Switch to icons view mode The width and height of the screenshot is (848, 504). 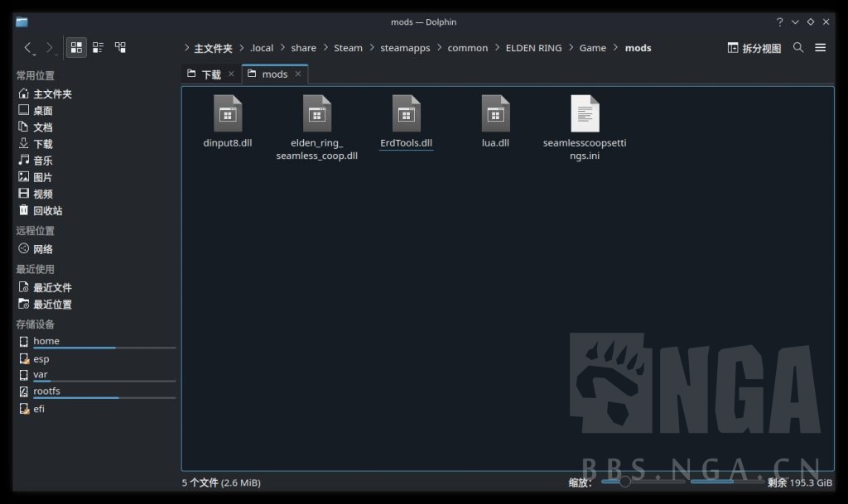(76, 47)
